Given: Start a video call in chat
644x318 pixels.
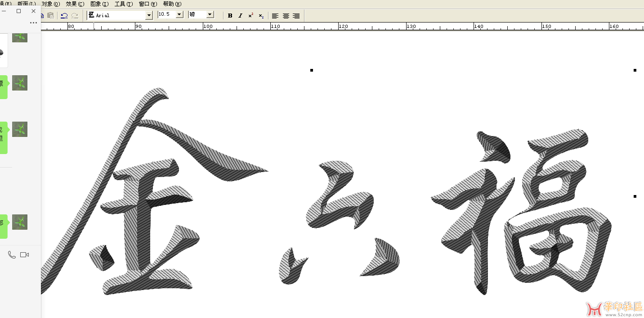Looking at the screenshot, I should 25,255.
